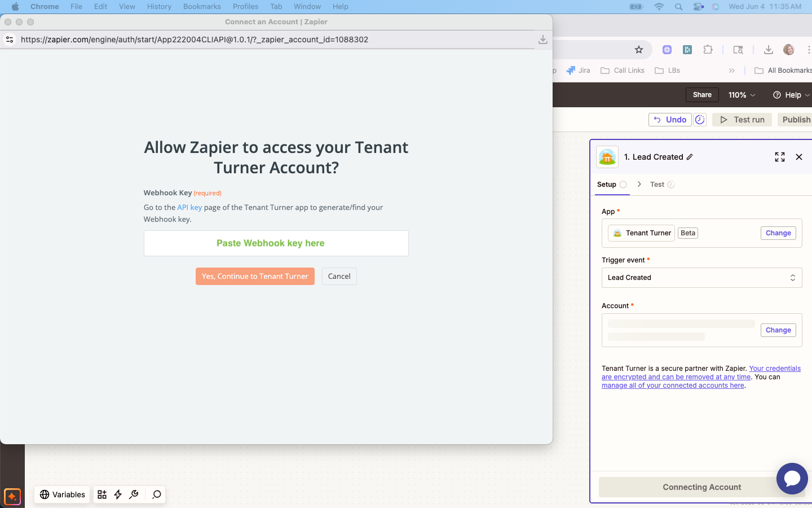Expand the step panel to full screen
The height and width of the screenshot is (508, 812).
click(780, 157)
